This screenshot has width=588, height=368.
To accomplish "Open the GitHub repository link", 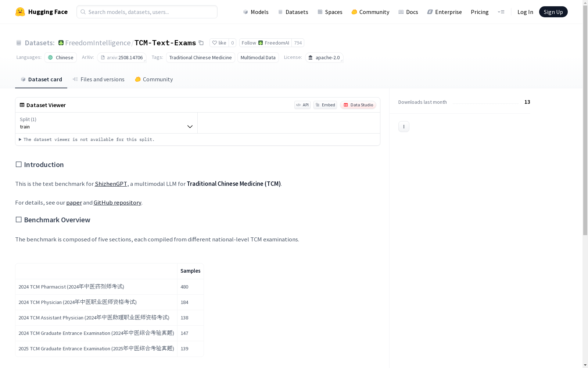I will [118, 202].
